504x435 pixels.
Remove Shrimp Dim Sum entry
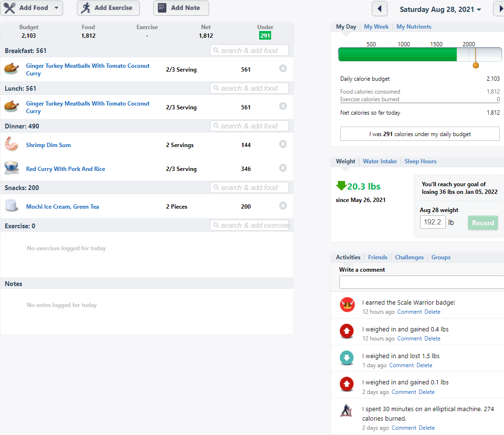(x=283, y=144)
